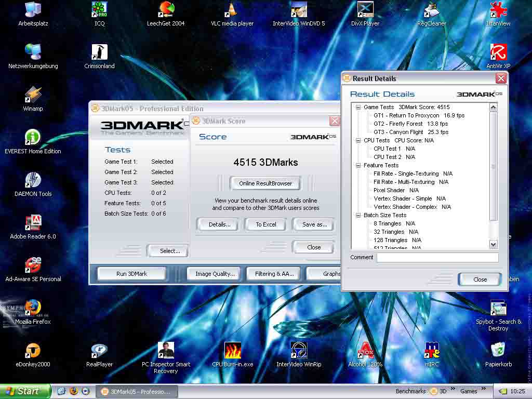Select 32 Triangles result row
The image size is (532, 399).
click(x=395, y=232)
